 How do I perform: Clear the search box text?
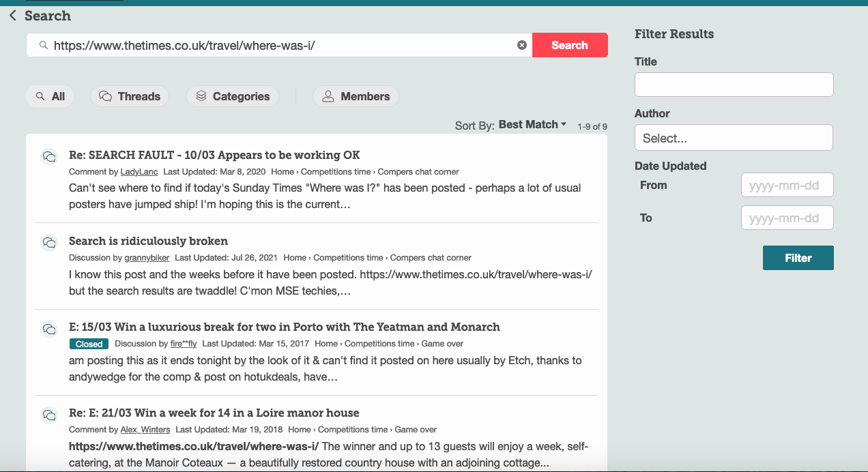522,45
